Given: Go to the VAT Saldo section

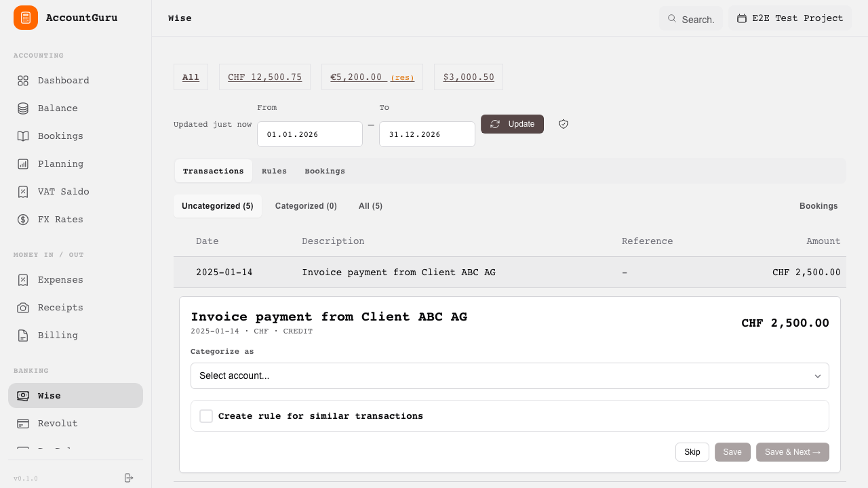Looking at the screenshot, I should pos(63,192).
